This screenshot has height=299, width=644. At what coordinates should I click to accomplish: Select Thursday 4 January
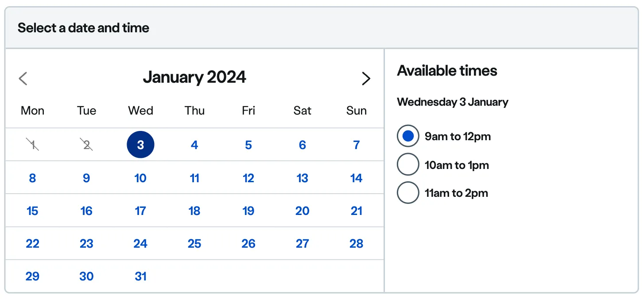point(194,145)
